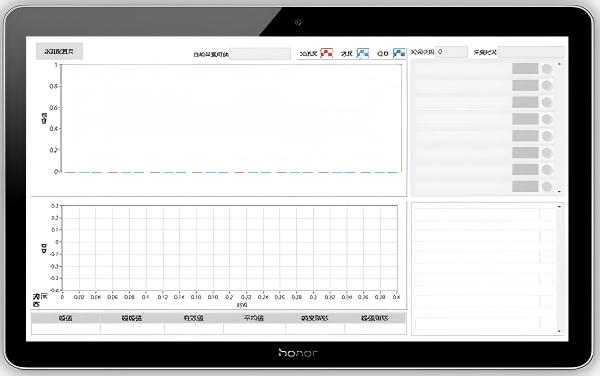Click the up scroll arrow of the channel list
The image size is (600, 376).
tap(559, 64)
